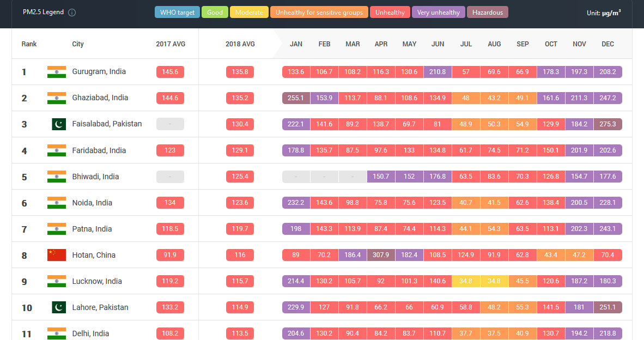
Task: Click Gurugram's 2017 average 145.6 badge
Action: pyautogui.click(x=170, y=72)
